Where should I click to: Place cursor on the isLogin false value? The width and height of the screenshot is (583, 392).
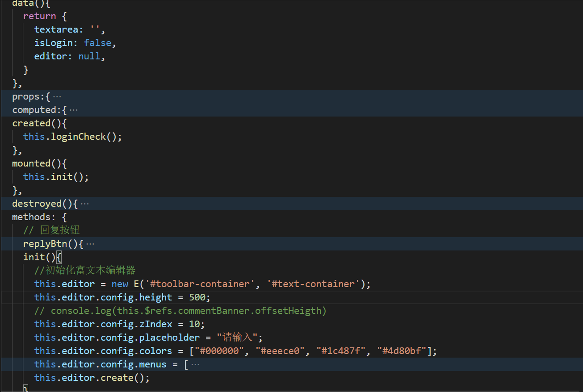[x=97, y=43]
